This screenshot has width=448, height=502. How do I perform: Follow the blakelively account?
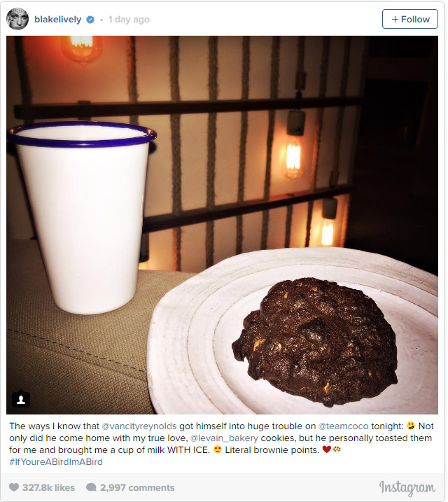(410, 19)
